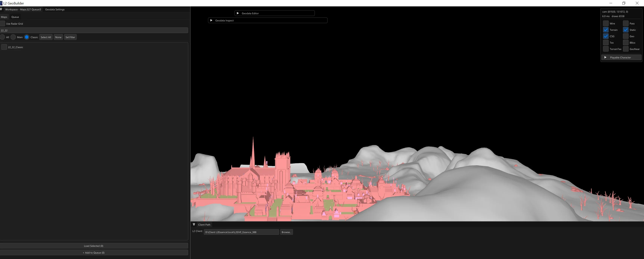Minimize the L2 GeoBuilder window
The height and width of the screenshot is (259, 644).
point(611,3)
